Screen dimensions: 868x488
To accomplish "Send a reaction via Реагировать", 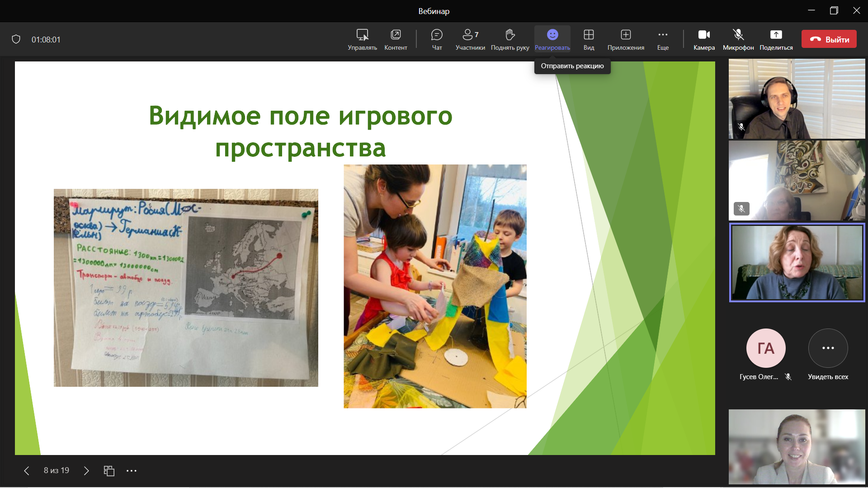I will click(552, 39).
